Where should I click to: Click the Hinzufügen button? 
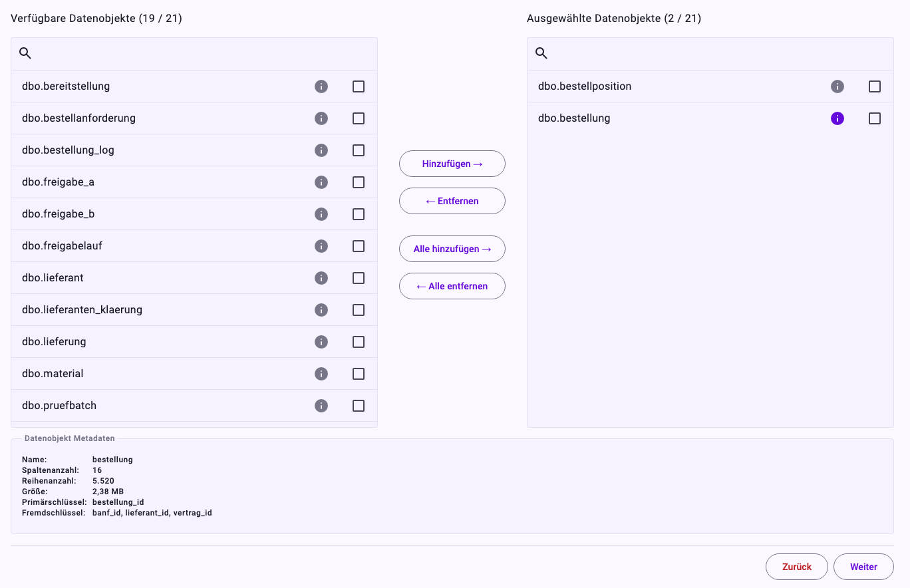tap(452, 164)
